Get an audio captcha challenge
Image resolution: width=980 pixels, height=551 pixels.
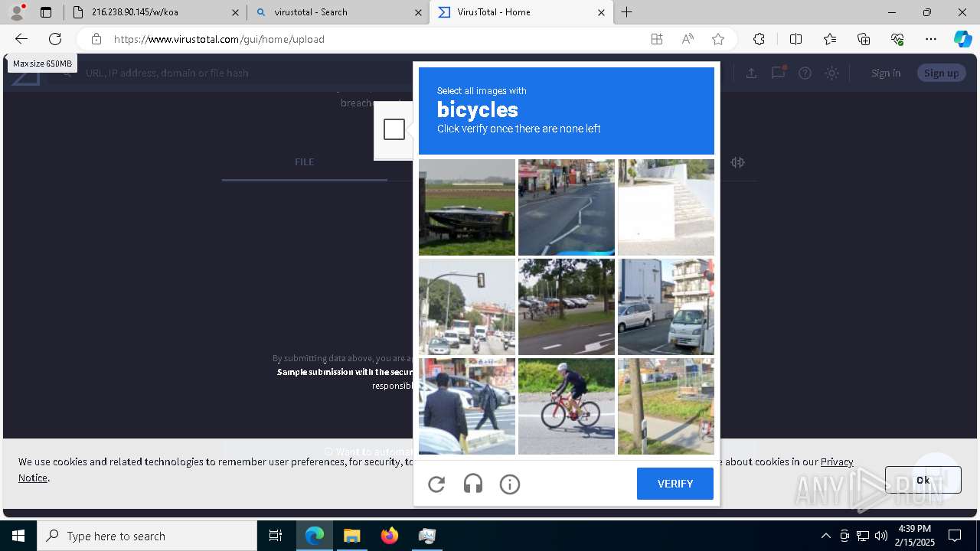[x=473, y=484]
